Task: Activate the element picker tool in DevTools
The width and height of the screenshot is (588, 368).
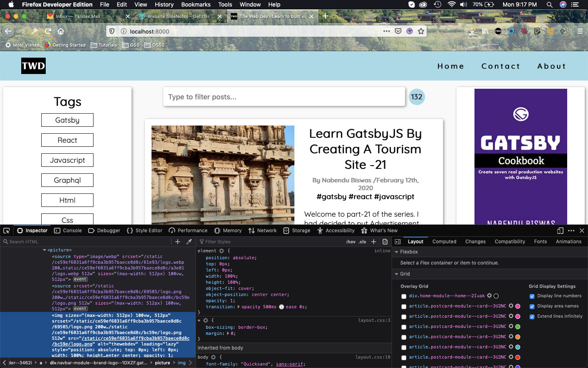Action: tap(7, 231)
